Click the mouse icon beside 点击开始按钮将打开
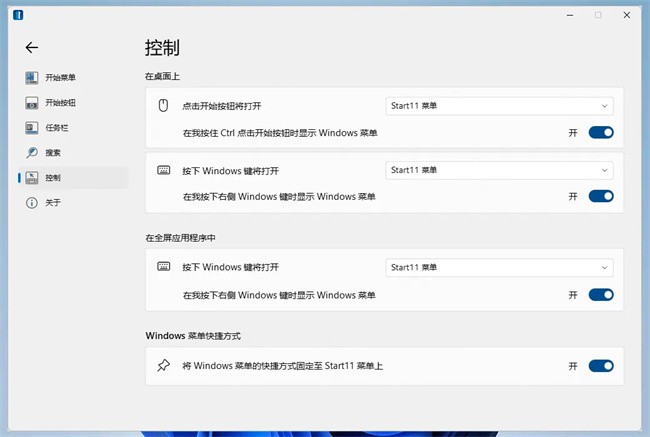The width and height of the screenshot is (650, 437). coord(164,106)
